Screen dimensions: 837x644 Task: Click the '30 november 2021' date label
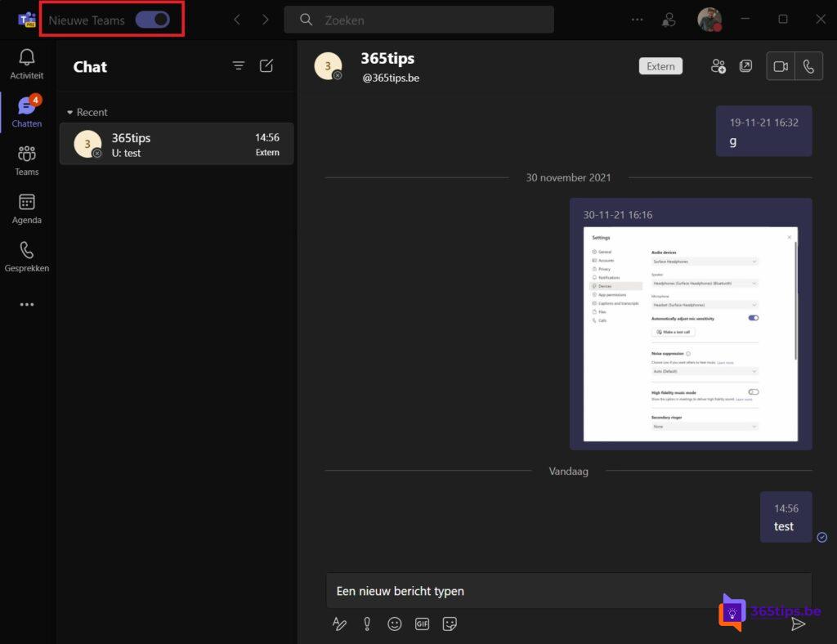pyautogui.click(x=569, y=177)
